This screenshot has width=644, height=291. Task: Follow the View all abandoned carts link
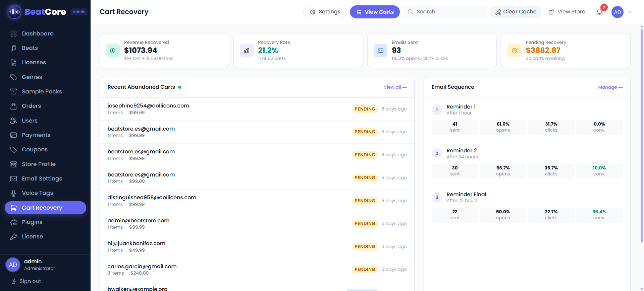pos(395,87)
